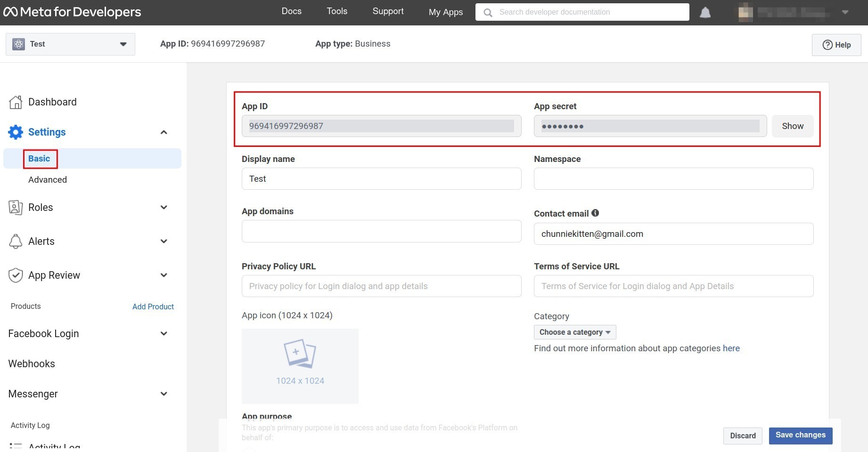Click the Meta for Developers logo
Viewport: 868px width, 452px height.
click(72, 12)
